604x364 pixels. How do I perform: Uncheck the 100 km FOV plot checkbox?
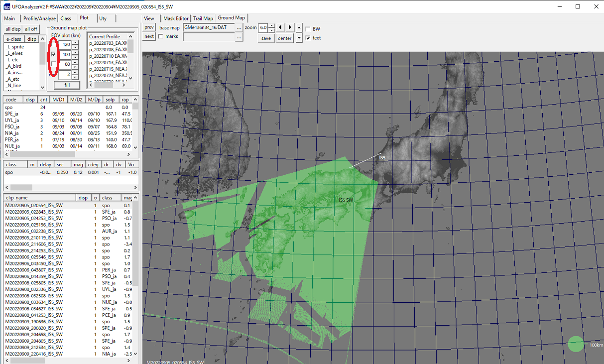[x=54, y=54]
